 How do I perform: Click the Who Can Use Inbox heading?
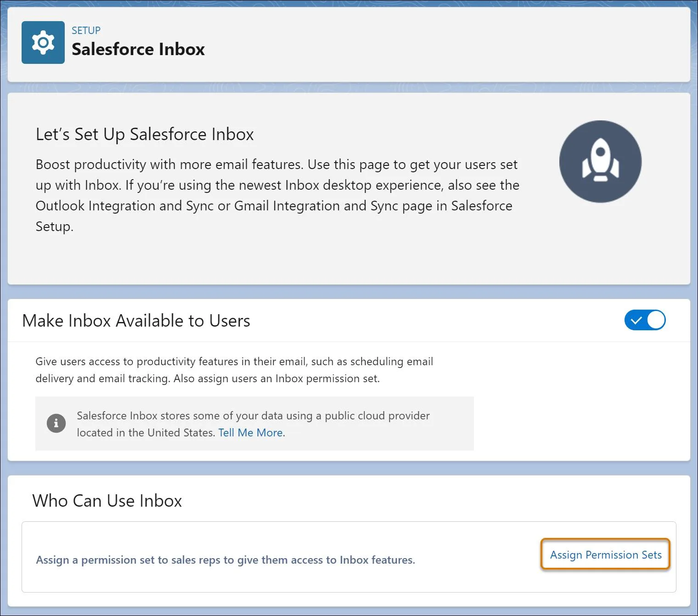coord(107,501)
